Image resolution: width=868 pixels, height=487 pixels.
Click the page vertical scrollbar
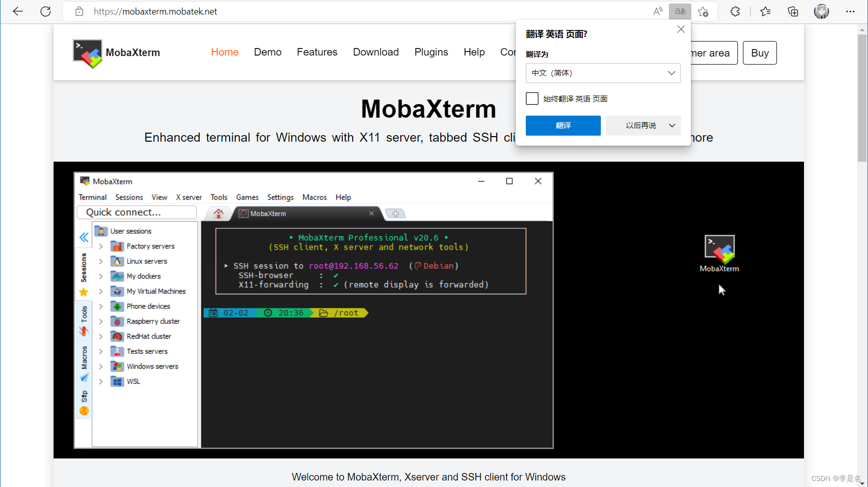[862, 98]
